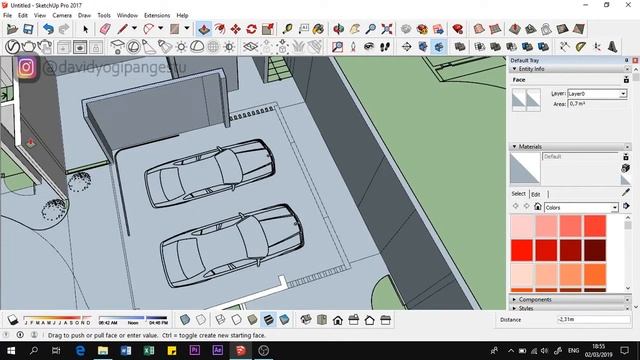The height and width of the screenshot is (360, 640).
Task: Switch to the Materials Edit tab
Action: point(536,194)
